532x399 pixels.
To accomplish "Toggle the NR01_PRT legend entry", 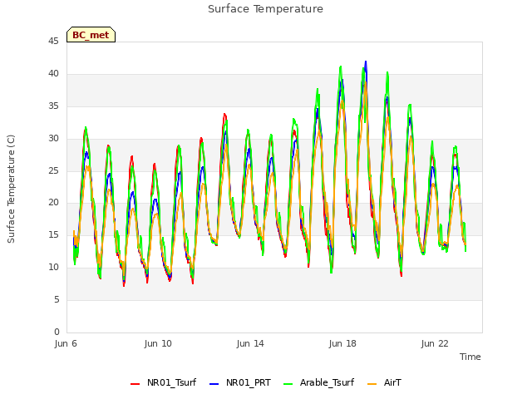I will pos(240,382).
